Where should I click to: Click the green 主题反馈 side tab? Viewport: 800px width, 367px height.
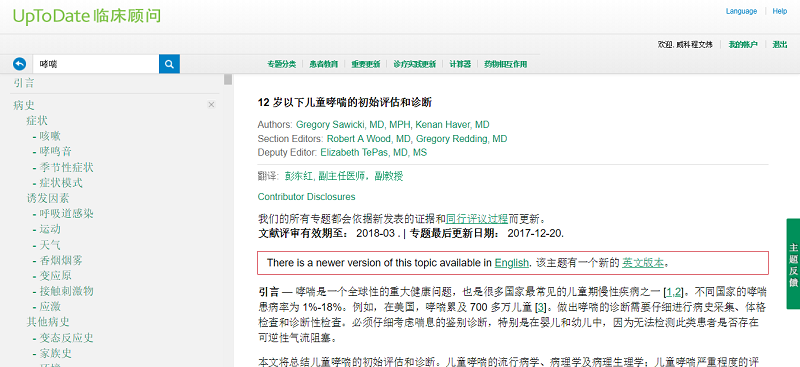pyautogui.click(x=793, y=264)
